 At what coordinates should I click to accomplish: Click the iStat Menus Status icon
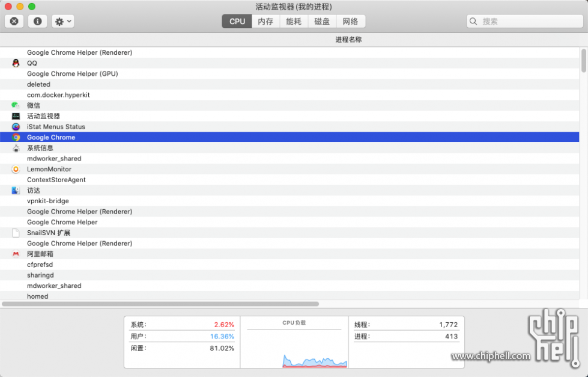16,127
